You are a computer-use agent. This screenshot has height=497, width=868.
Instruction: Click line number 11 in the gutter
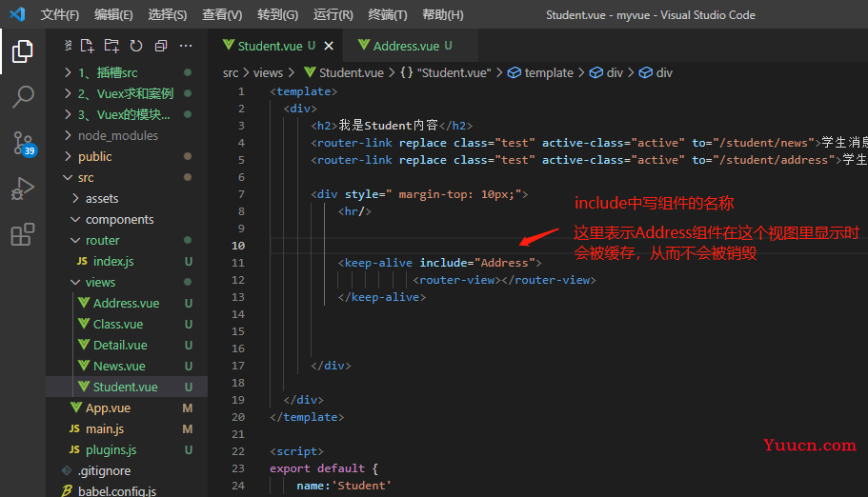pyautogui.click(x=238, y=263)
